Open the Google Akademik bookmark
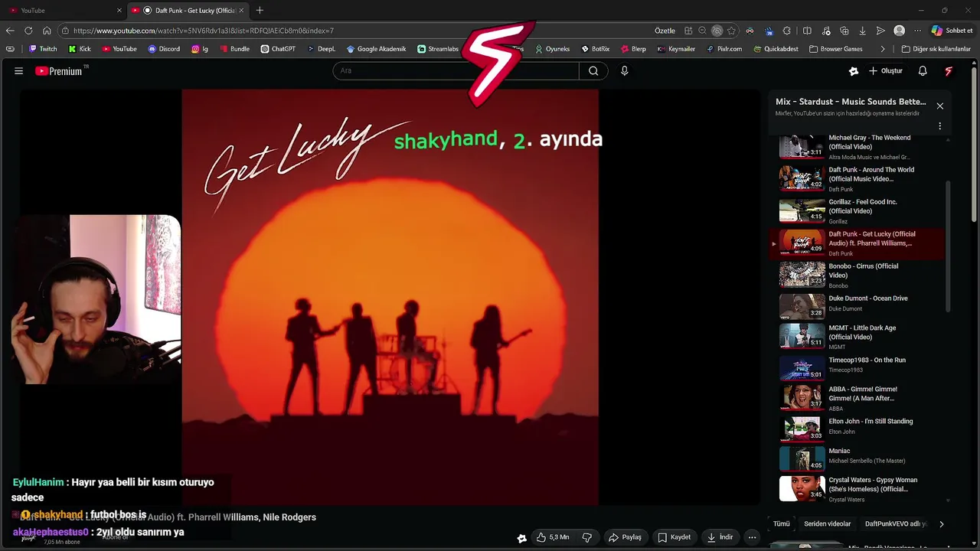 pos(376,49)
